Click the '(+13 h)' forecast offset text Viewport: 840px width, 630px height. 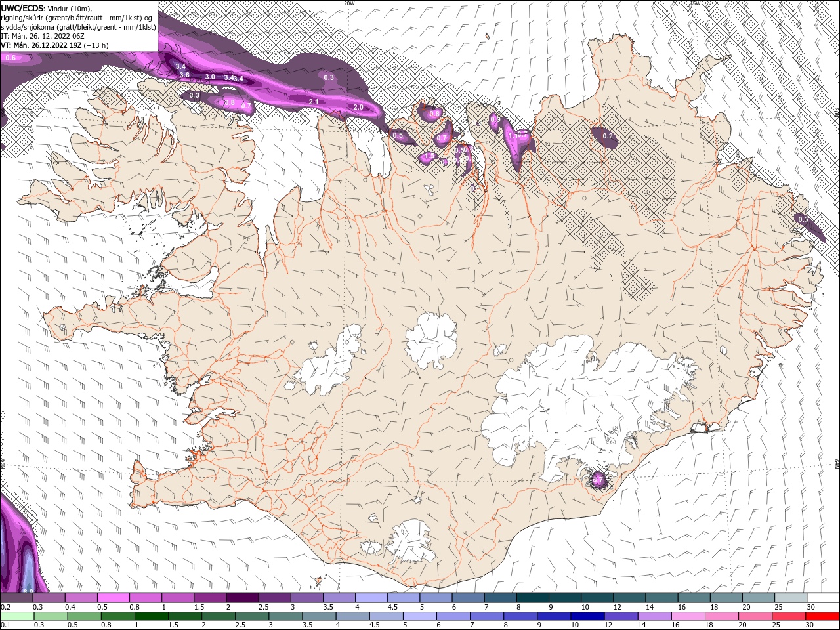pos(96,45)
